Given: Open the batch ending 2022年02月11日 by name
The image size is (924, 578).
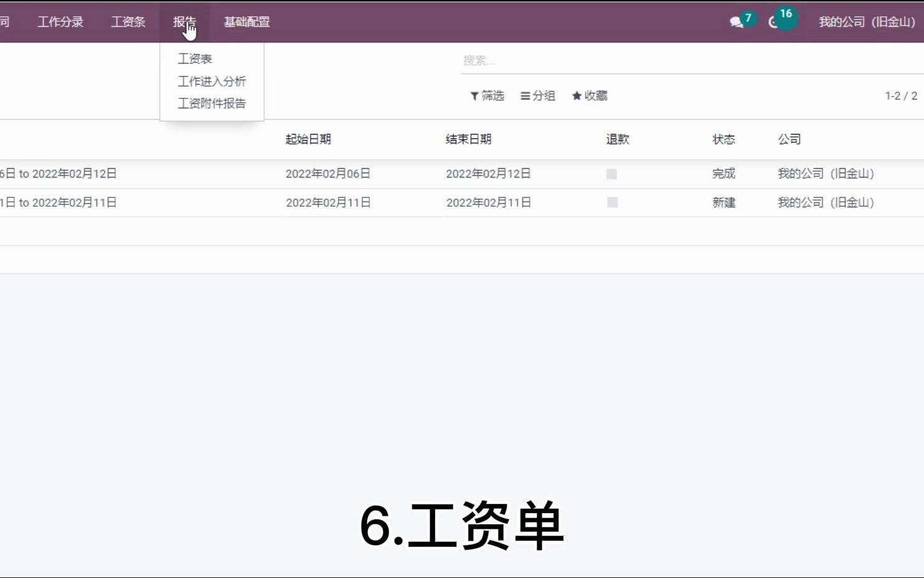Looking at the screenshot, I should click(59, 202).
